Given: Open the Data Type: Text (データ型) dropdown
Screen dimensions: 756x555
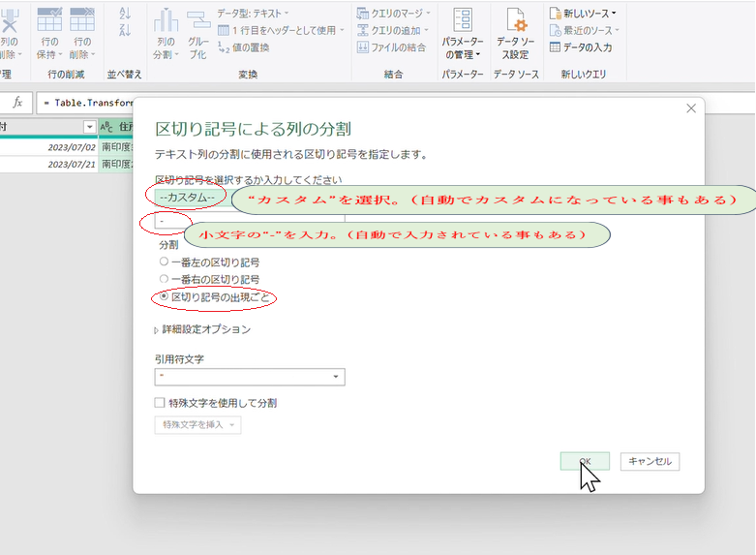Looking at the screenshot, I should (x=253, y=13).
